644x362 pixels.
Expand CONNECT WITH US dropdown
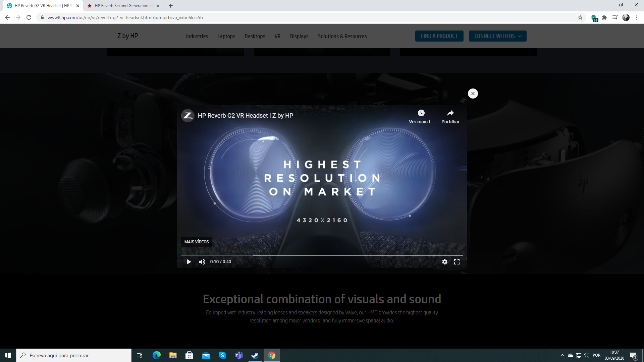pyautogui.click(x=498, y=36)
